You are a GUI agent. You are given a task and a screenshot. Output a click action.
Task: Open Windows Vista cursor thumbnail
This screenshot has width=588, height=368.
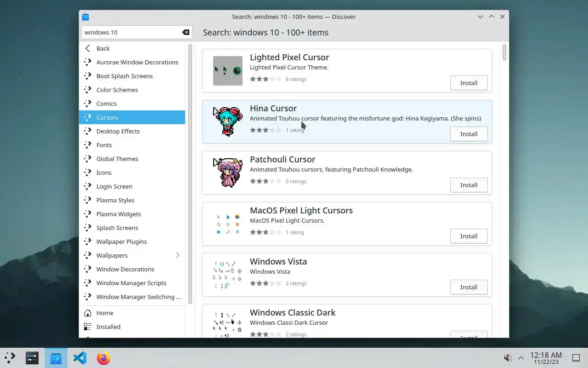228,275
